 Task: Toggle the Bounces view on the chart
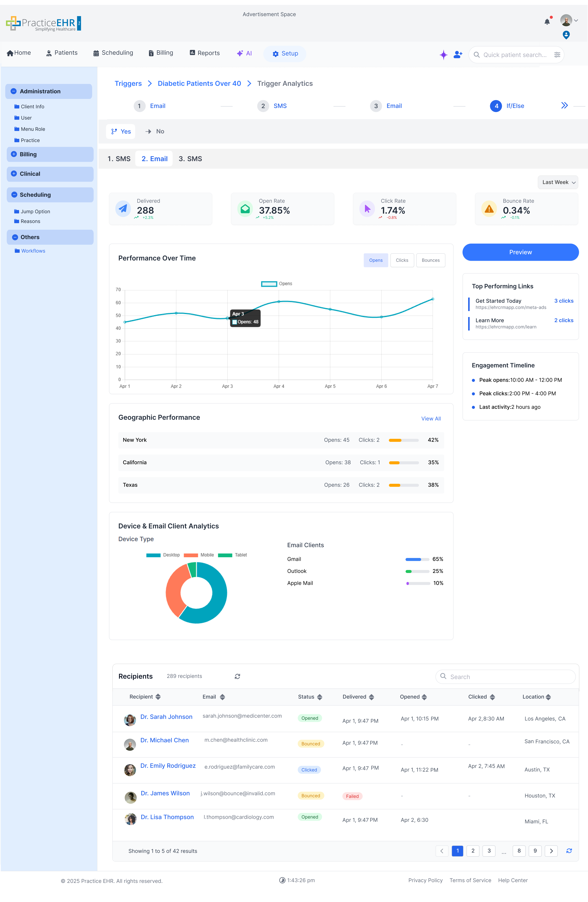[x=430, y=260]
